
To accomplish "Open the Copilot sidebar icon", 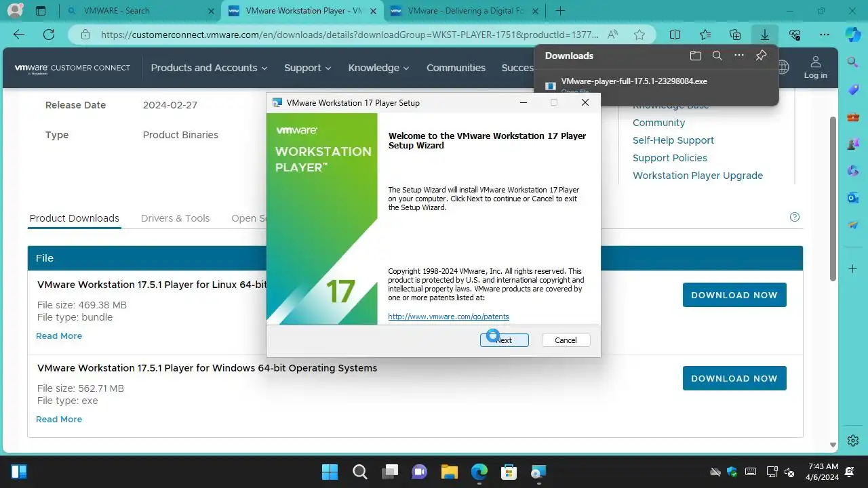I will click(853, 35).
